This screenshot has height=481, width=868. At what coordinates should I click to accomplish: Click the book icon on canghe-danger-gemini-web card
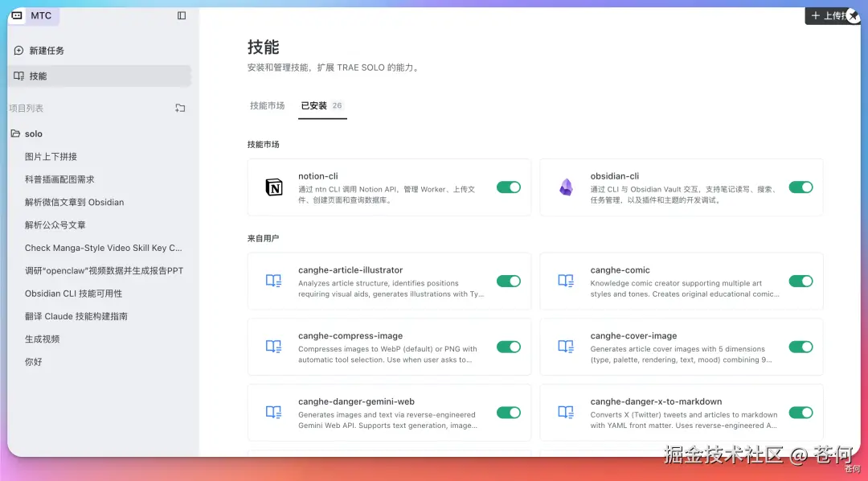(x=273, y=413)
